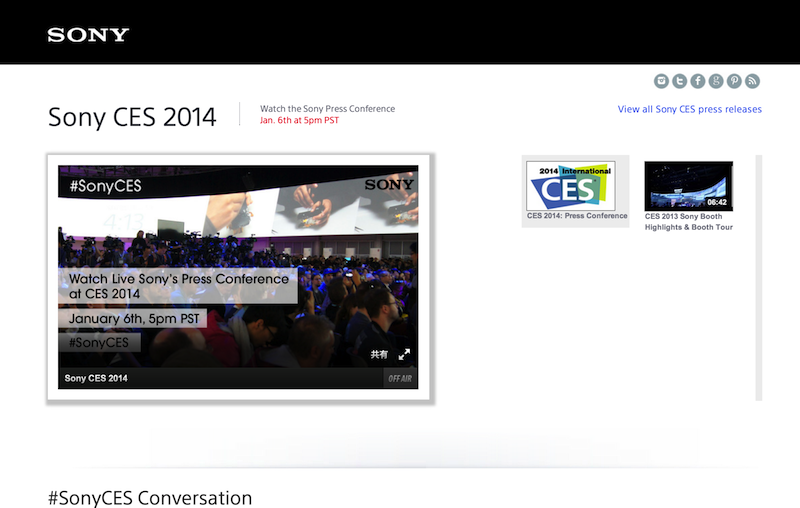Expand video player to fullscreen
Screen dimensions: 800x508
pyautogui.click(x=404, y=354)
